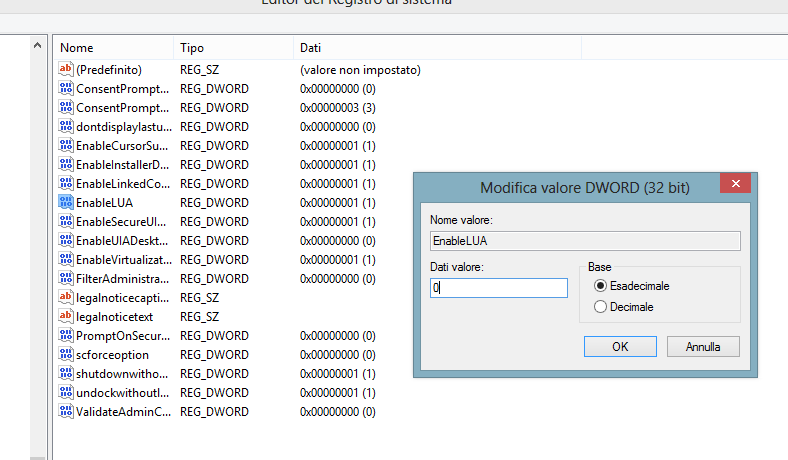
Task: Select the dontdisplaylastu... entry icon
Action: pos(66,127)
